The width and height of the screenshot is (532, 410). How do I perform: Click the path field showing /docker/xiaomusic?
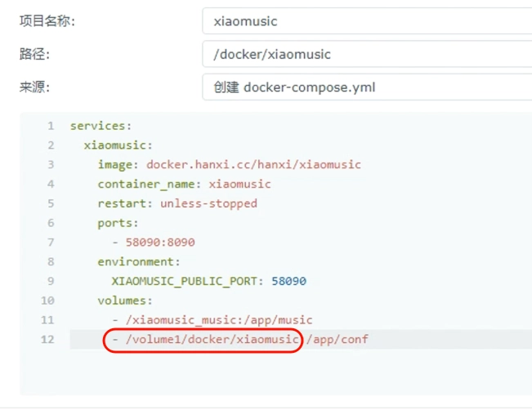367,54
